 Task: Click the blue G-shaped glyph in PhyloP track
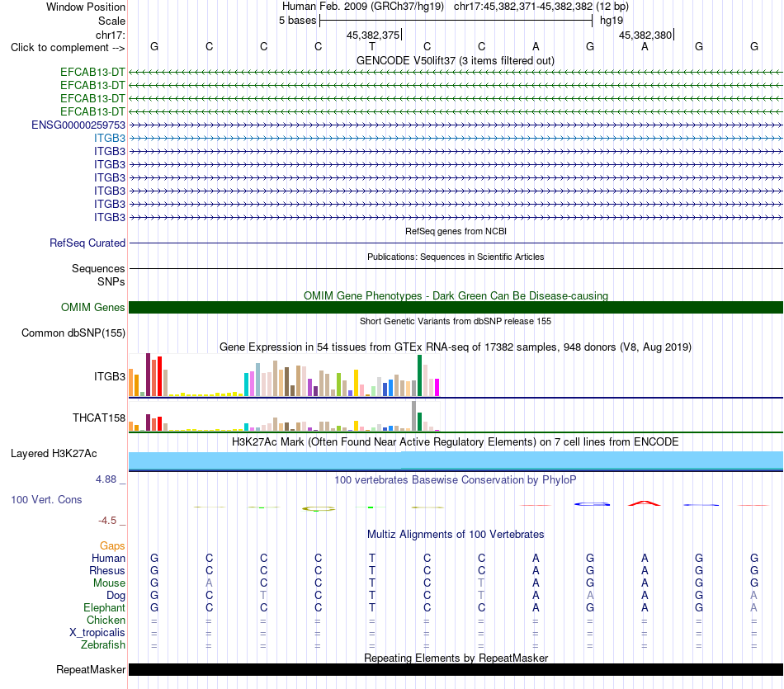(592, 504)
